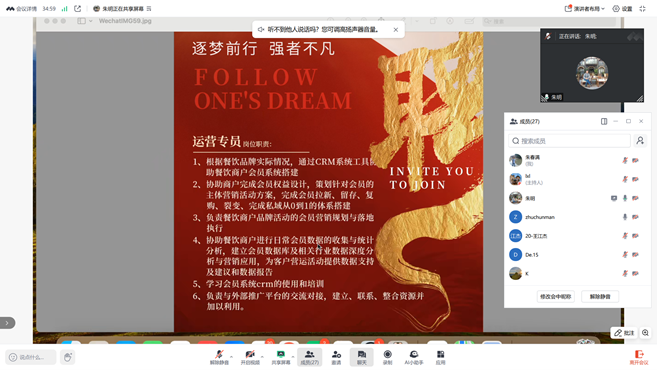The width and height of the screenshot is (657, 370).
Task: Search members in 搜索成员 field
Action: point(569,141)
